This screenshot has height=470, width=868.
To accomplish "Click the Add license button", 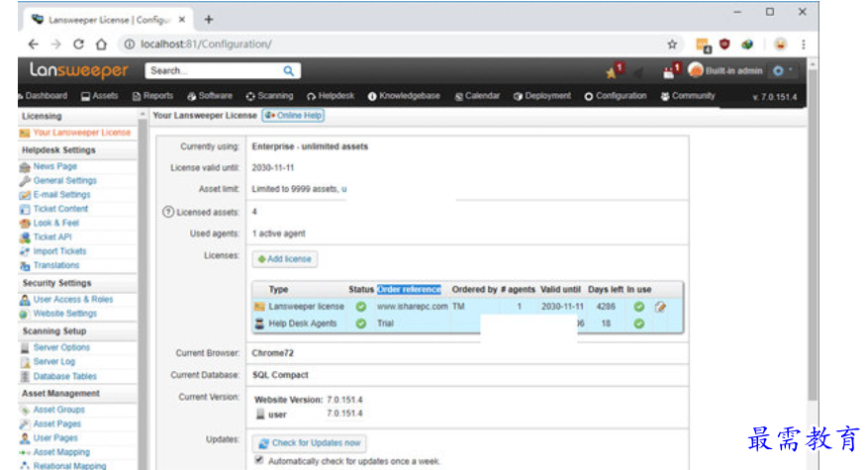I will coord(285,259).
